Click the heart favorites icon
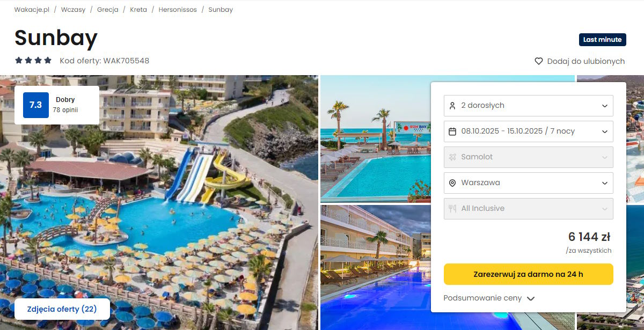Image resolution: width=644 pixels, height=330 pixels. tap(539, 61)
